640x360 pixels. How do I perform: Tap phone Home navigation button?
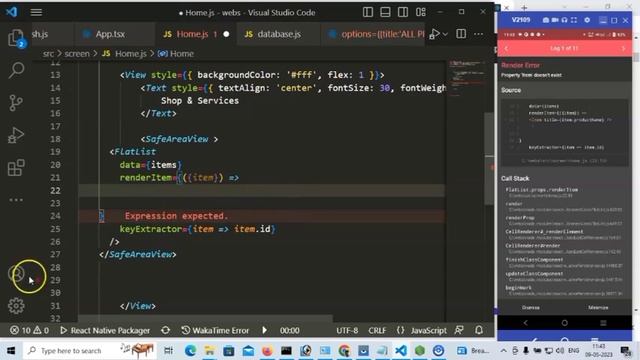point(564,323)
